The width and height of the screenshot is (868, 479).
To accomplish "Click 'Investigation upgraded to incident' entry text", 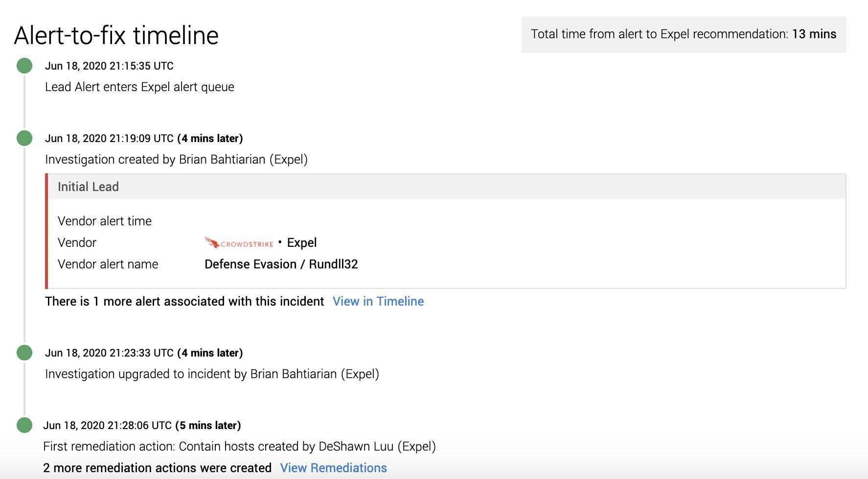I will coord(212,374).
